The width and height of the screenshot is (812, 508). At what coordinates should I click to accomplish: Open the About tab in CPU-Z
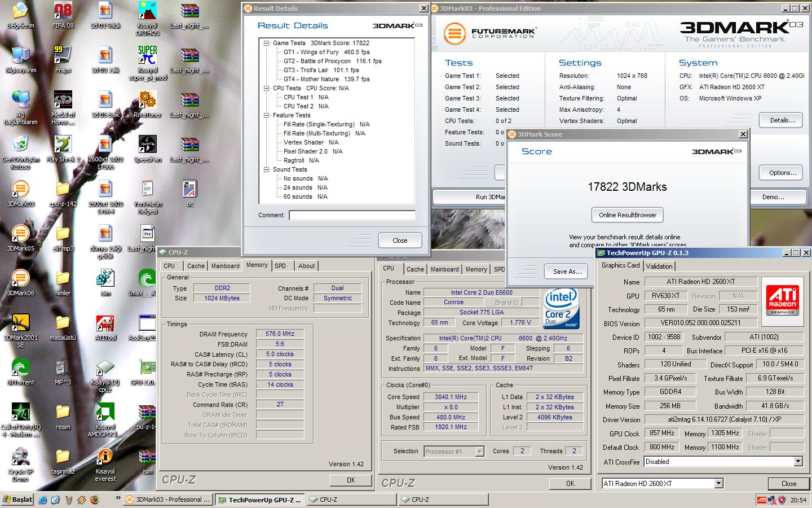(307, 266)
